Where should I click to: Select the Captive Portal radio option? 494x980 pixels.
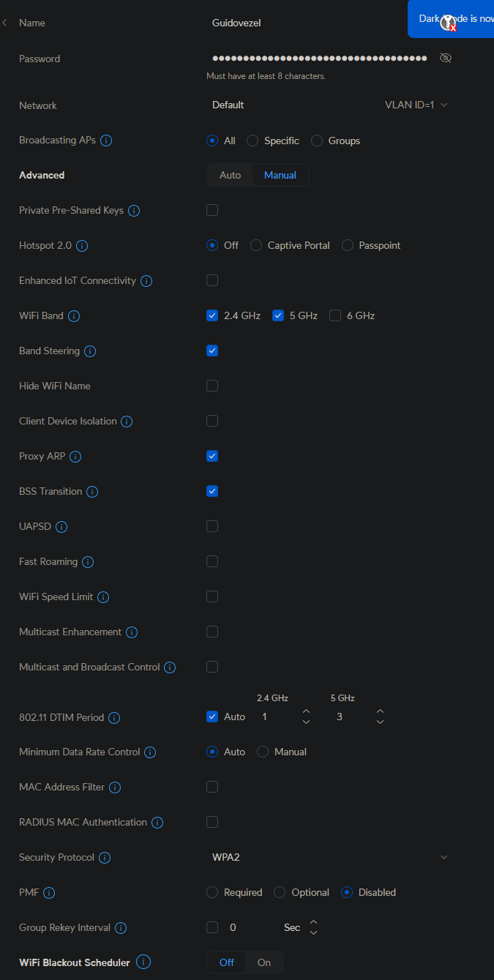pyautogui.click(x=256, y=245)
